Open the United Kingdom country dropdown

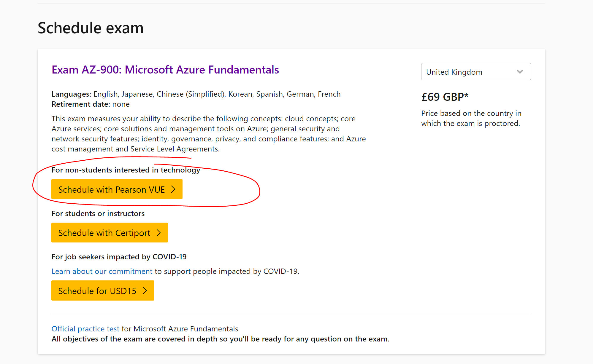pos(476,72)
